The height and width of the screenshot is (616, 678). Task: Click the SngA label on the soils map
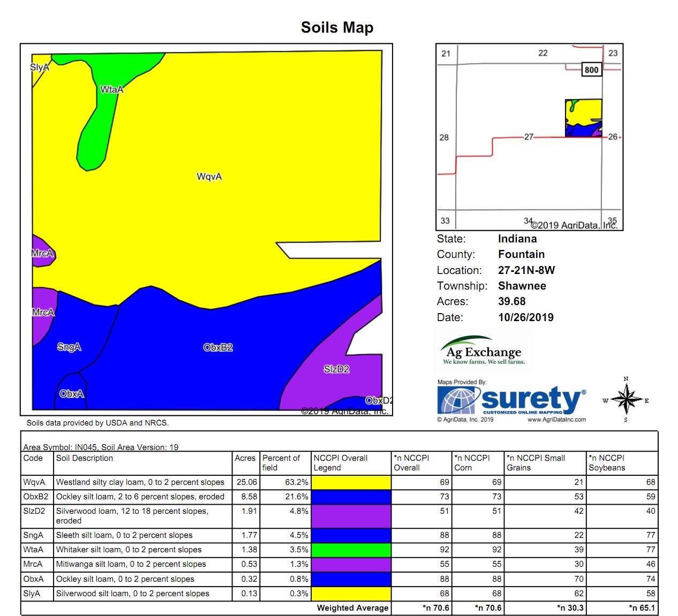[x=69, y=347]
